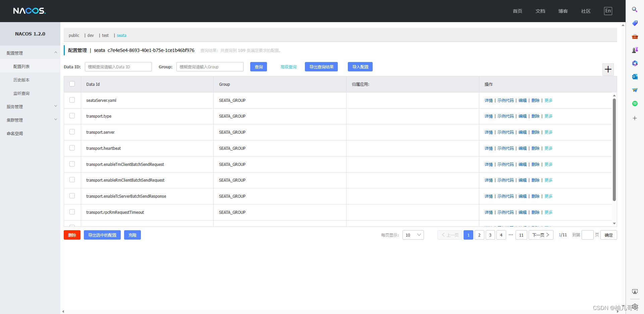Expand the 服务管理 sidebar section

30,107
